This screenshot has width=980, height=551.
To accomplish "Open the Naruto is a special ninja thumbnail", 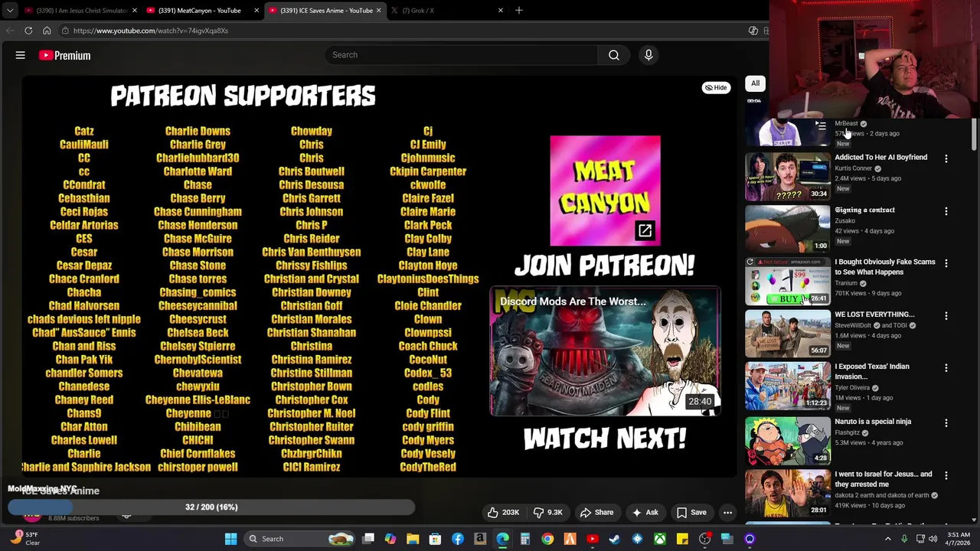I will pyautogui.click(x=787, y=440).
